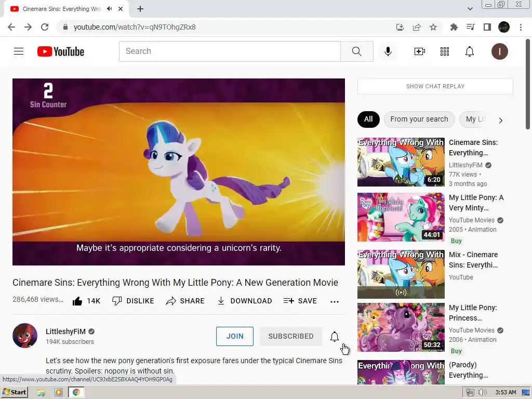532x399 pixels.
Task: Click the page vertical scrollbar thumb
Action: coord(528,84)
